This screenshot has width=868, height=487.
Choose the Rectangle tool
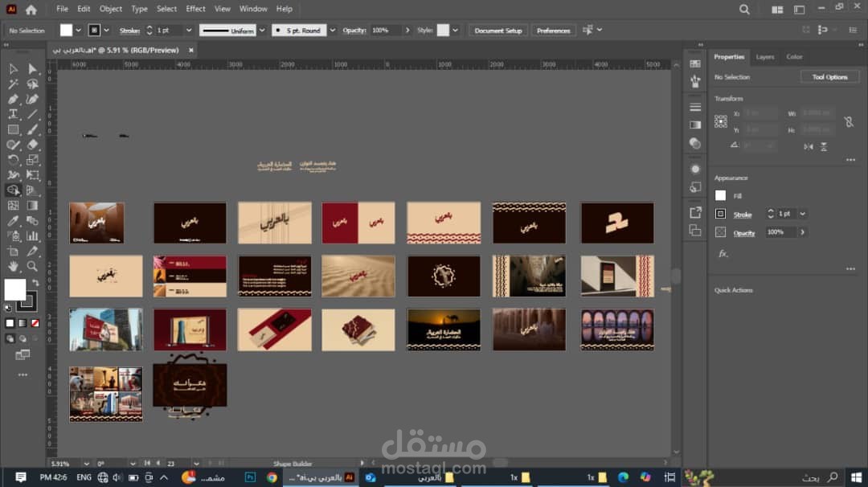14,129
